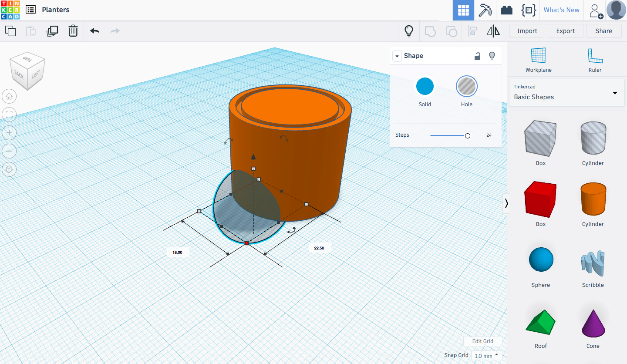Zoom out with the minus button
The height and width of the screenshot is (364, 627).
point(9,151)
